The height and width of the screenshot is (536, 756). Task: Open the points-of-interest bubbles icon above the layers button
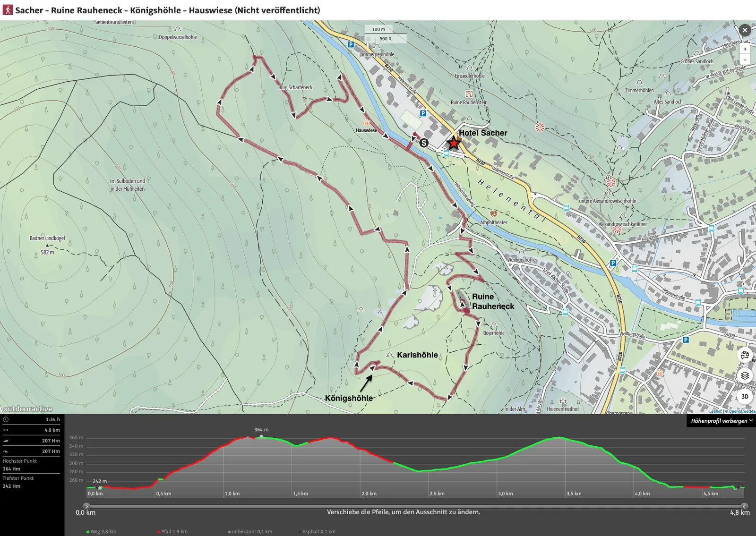[x=745, y=355]
